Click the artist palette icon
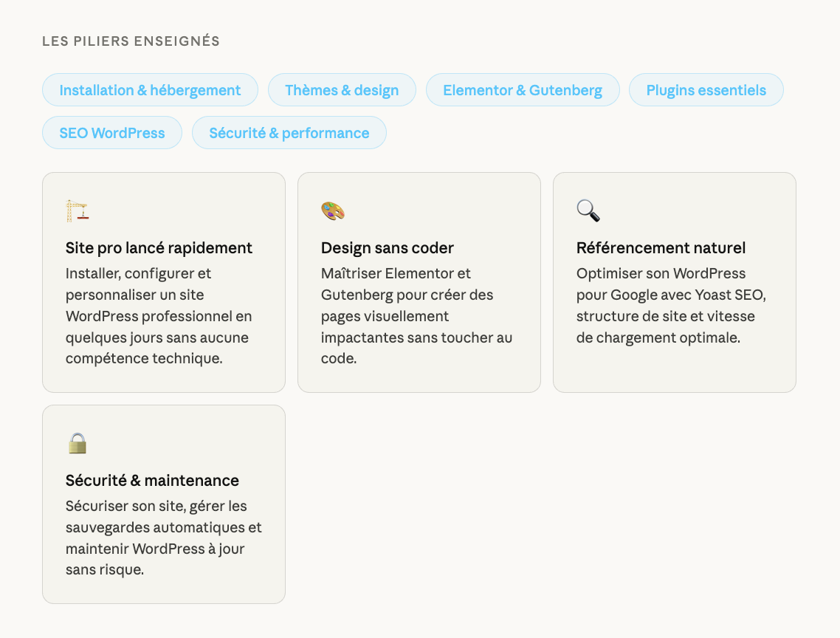Viewport: 840px width, 638px height. click(333, 211)
